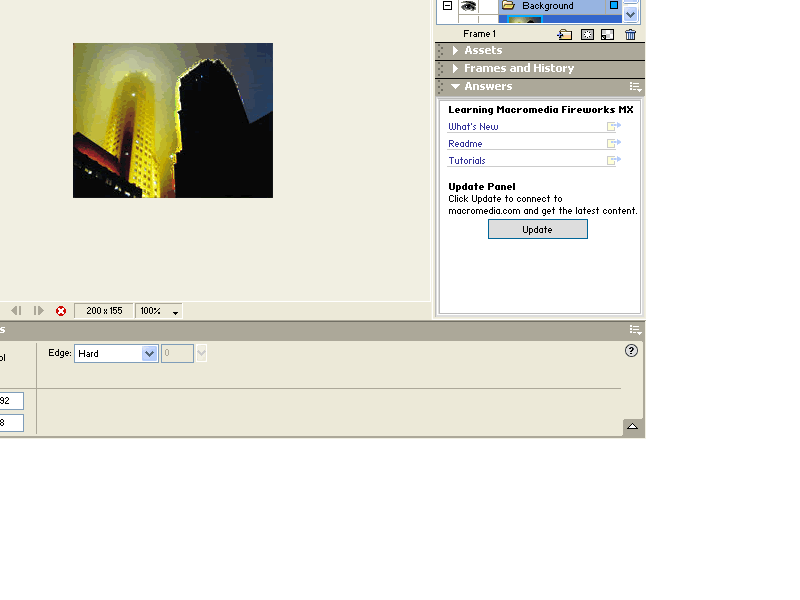The height and width of the screenshot is (600, 800).
Task: Open Property inspector help question mark
Action: 631,351
